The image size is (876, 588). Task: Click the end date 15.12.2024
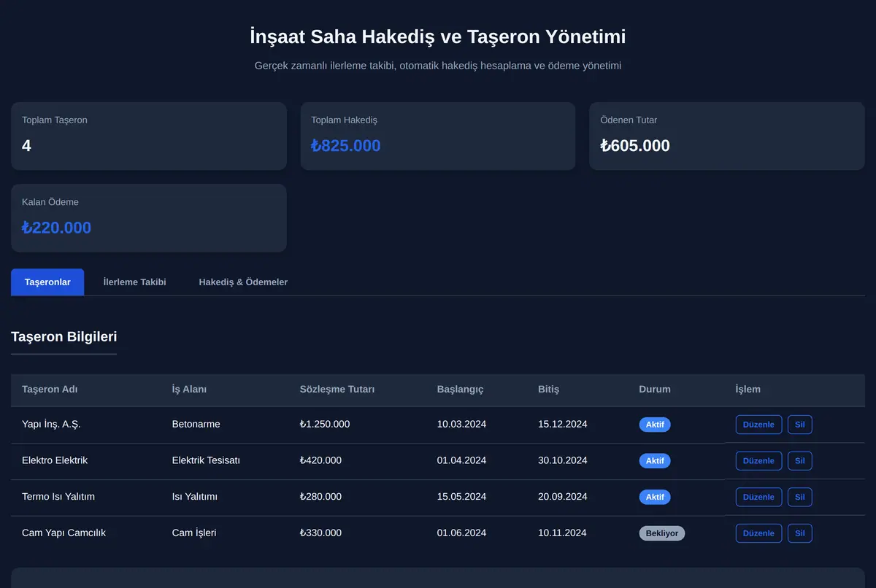563,425
